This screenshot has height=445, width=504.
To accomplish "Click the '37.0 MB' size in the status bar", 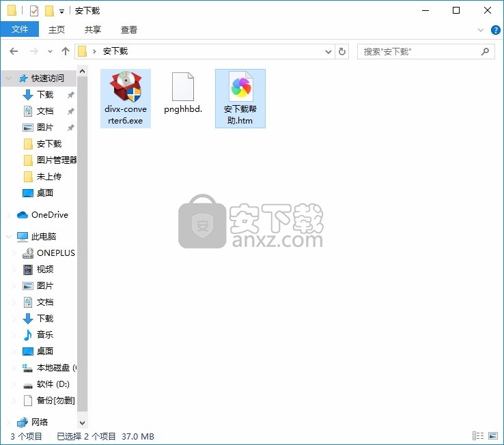I will coord(137,436).
